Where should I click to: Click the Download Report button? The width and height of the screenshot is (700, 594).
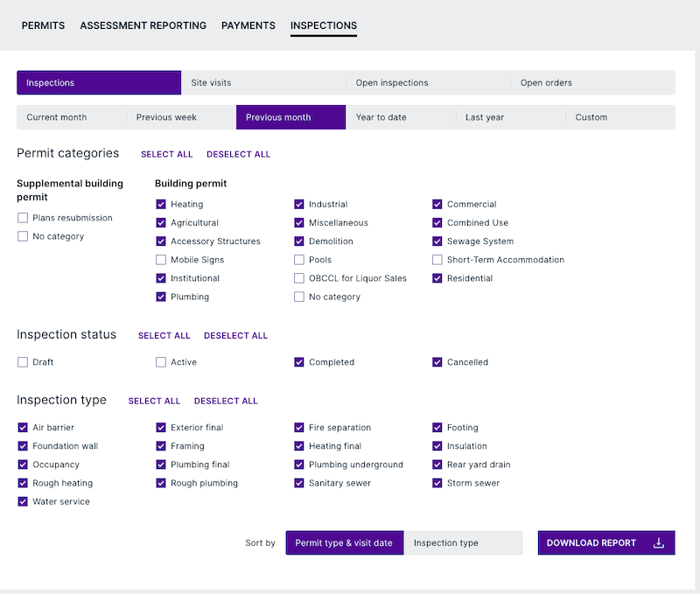[x=606, y=542]
